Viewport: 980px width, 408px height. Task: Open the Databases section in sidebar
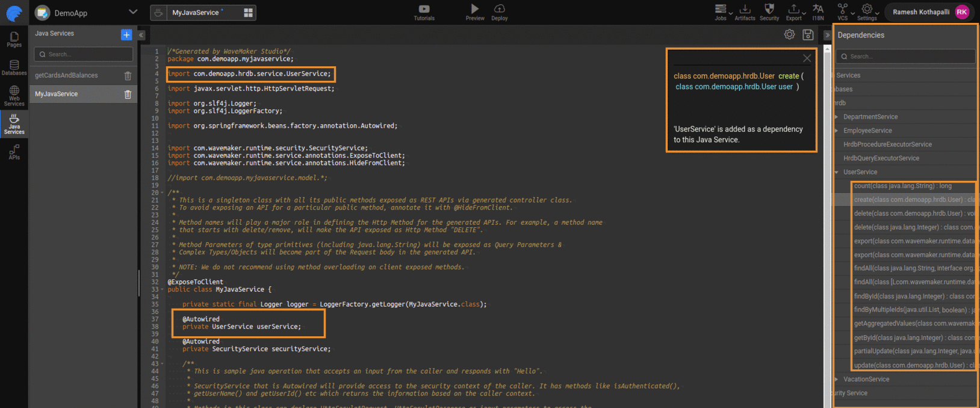pyautogui.click(x=14, y=67)
